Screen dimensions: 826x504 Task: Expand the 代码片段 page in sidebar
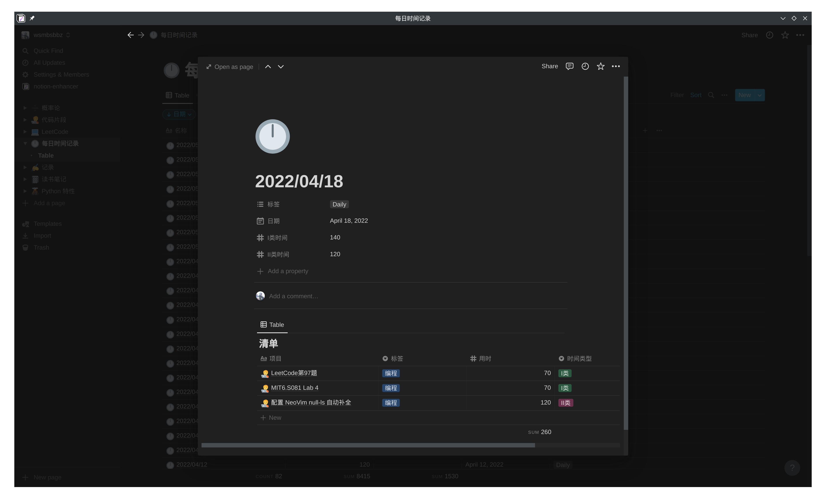click(25, 120)
